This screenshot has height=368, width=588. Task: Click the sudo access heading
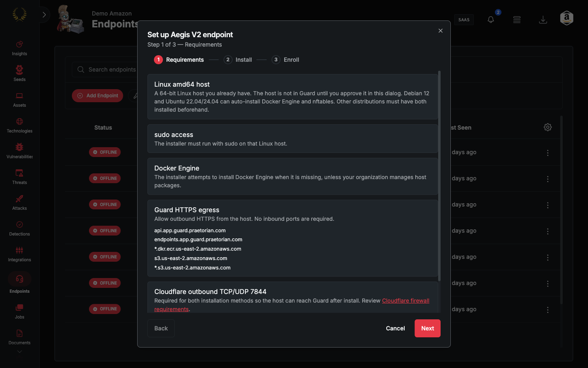(x=174, y=135)
